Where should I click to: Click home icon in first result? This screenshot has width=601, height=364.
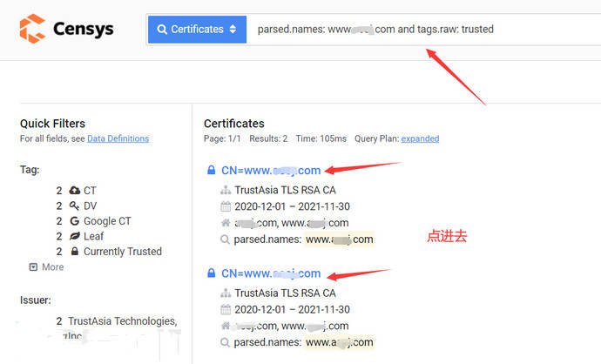226,223
